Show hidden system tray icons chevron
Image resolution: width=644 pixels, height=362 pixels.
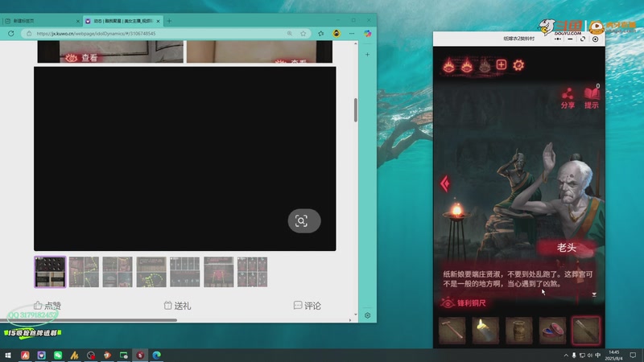point(566,356)
